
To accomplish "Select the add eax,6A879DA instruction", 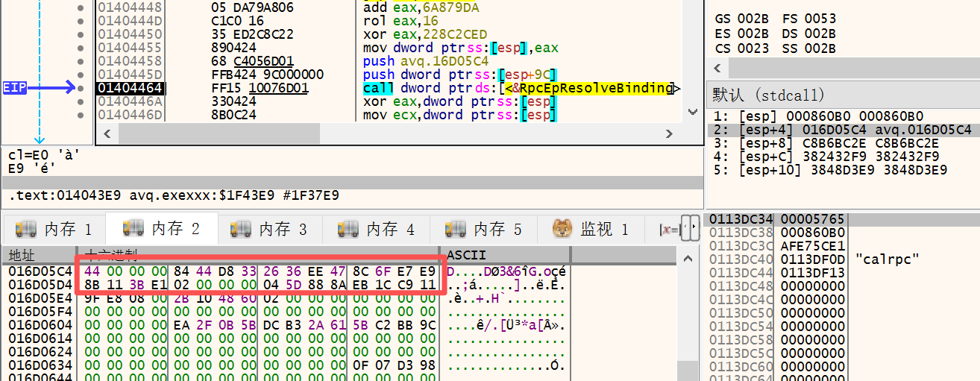I will click(x=421, y=8).
